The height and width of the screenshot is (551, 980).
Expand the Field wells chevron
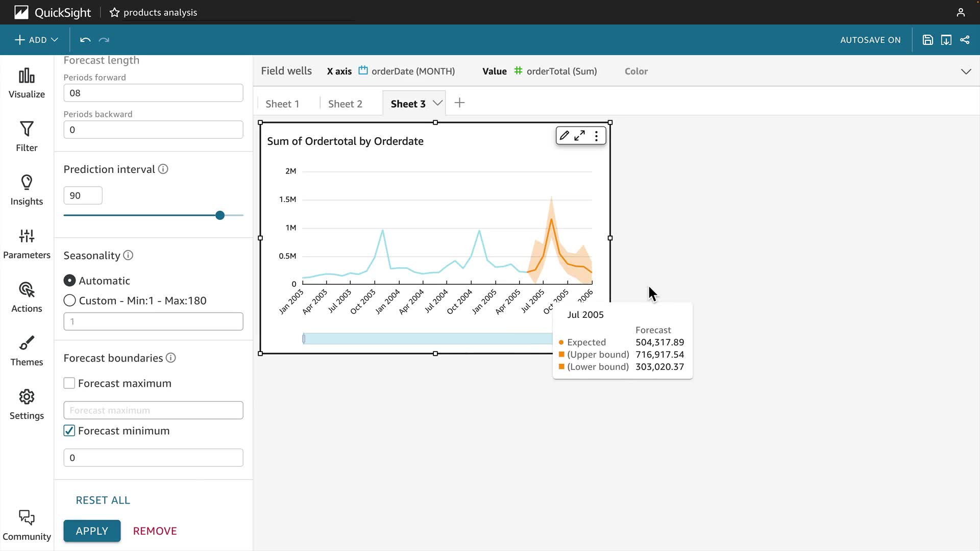[966, 71]
